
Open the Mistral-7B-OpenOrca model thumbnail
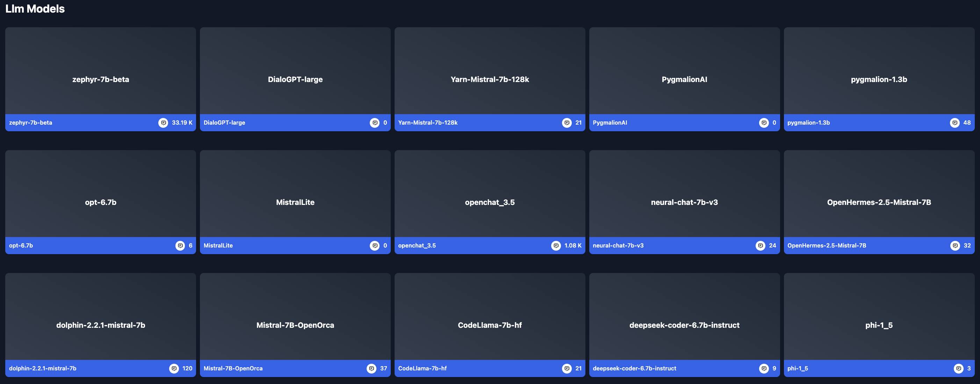tap(295, 316)
